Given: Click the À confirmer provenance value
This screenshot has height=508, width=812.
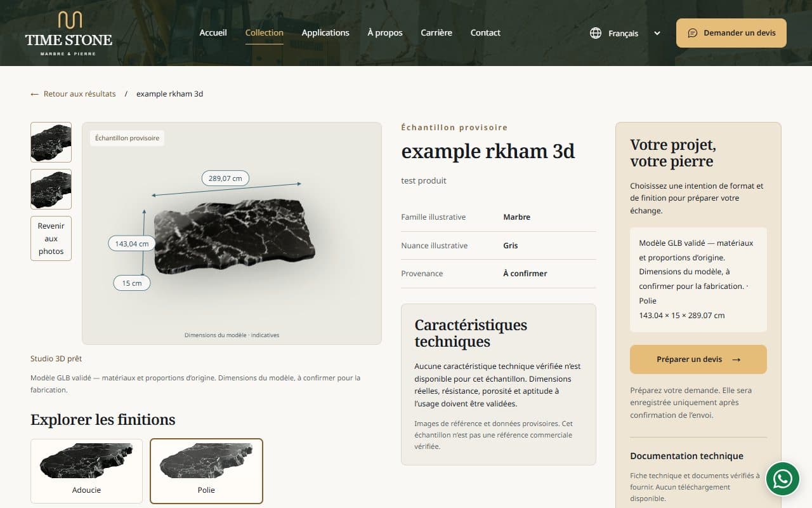Looking at the screenshot, I should 525,274.
